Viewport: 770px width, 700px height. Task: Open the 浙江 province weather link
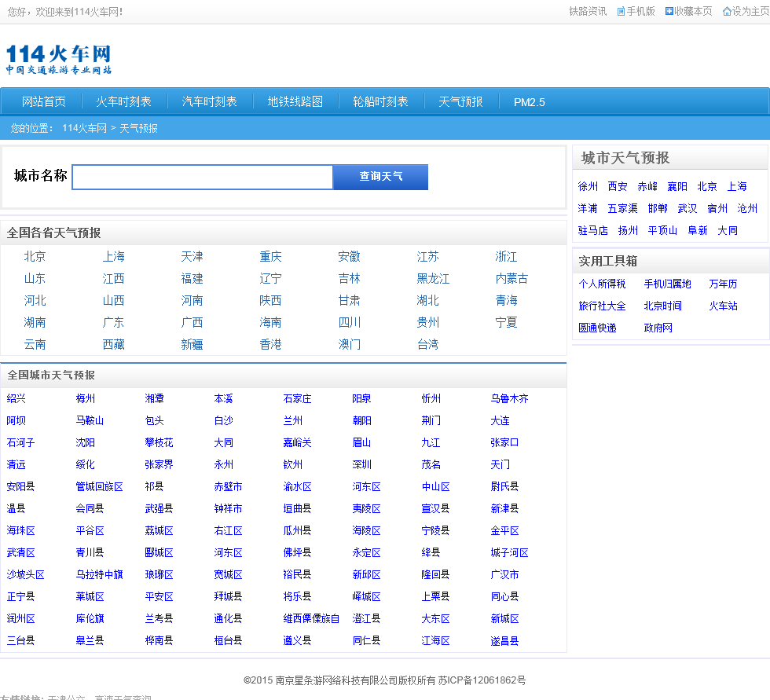[x=506, y=256]
